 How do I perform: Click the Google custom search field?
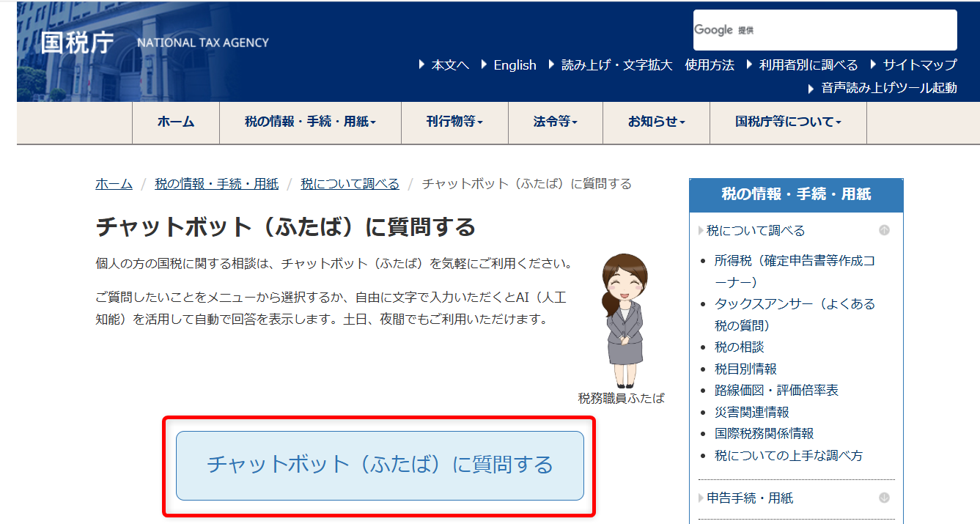click(825, 30)
